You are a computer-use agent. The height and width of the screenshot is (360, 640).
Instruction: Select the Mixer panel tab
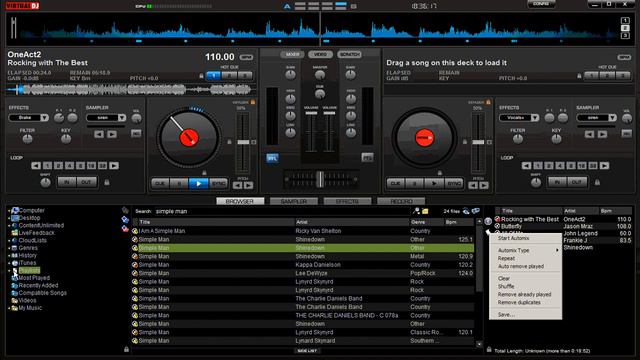[x=292, y=54]
